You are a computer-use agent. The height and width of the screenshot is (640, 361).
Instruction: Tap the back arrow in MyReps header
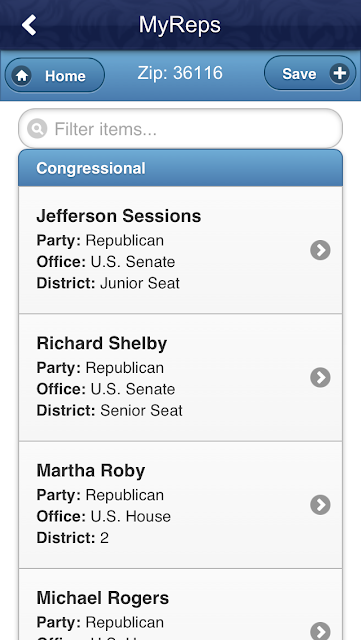[x=29, y=25]
